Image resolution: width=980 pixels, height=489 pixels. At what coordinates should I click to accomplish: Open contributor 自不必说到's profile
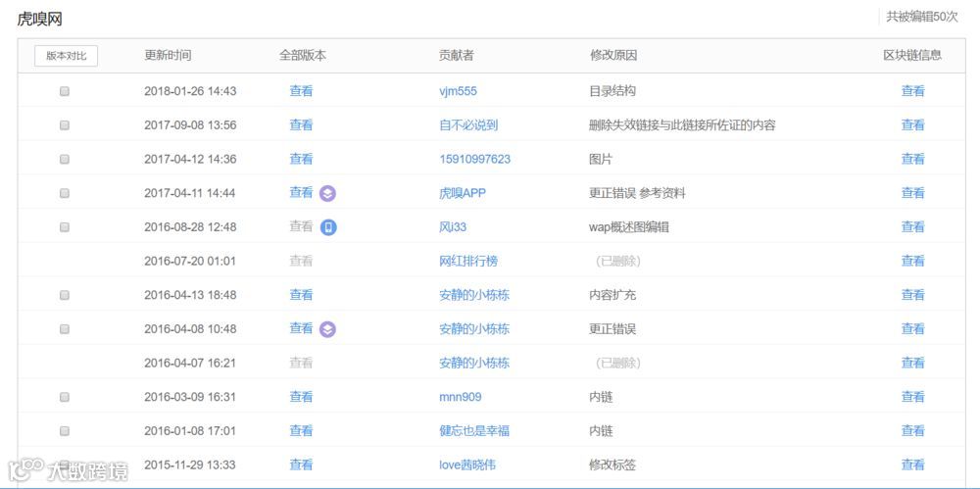click(x=468, y=125)
